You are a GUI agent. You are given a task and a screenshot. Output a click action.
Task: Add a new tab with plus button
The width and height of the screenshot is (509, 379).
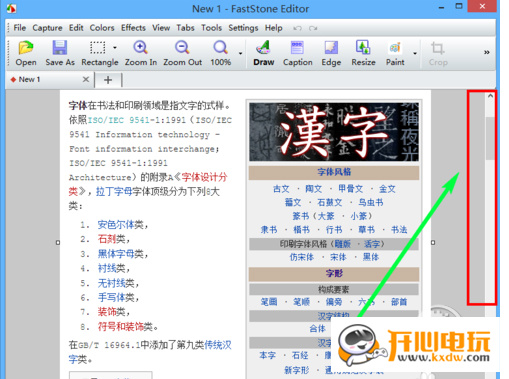click(x=108, y=80)
